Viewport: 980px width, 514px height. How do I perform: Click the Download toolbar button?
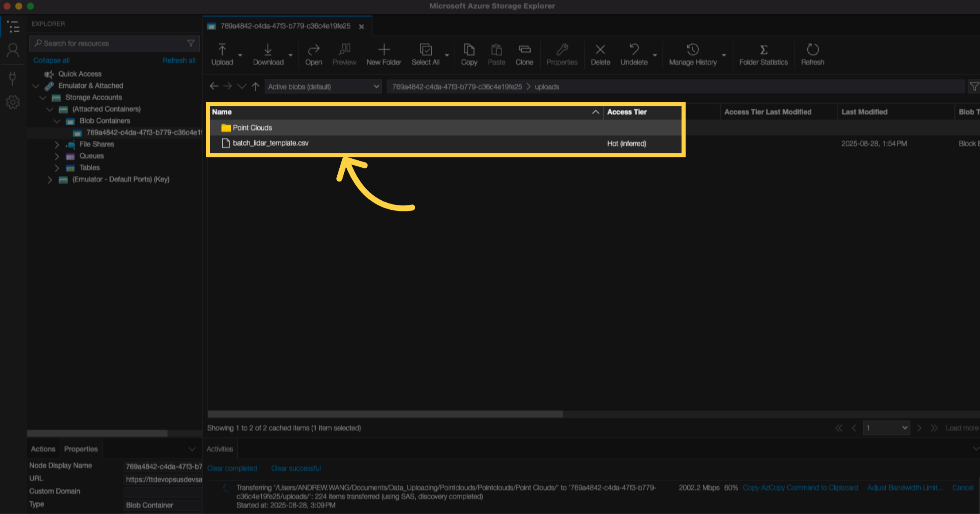click(x=268, y=55)
